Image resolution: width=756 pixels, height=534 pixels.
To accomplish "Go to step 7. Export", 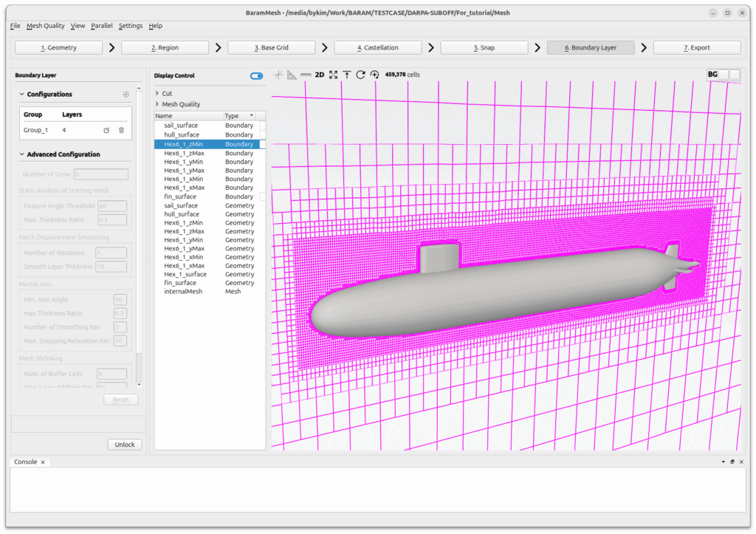I will click(697, 48).
